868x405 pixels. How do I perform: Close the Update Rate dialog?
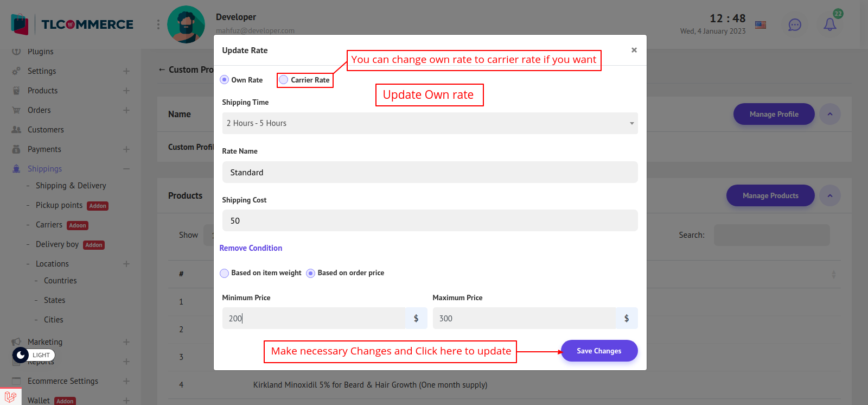634,50
